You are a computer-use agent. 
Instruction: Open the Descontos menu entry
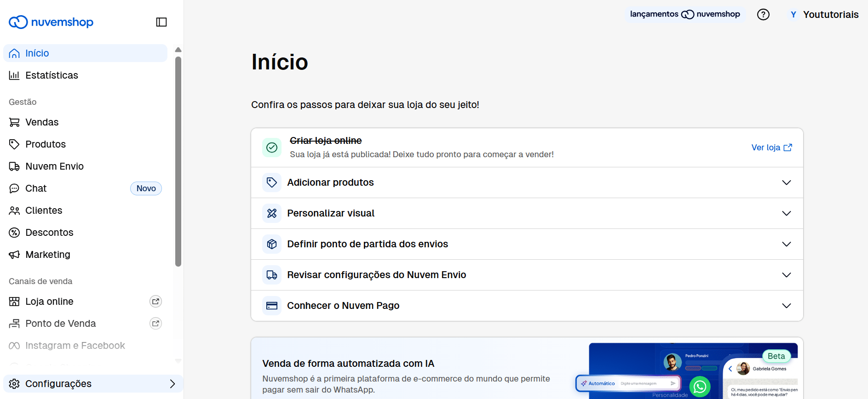pos(86,233)
